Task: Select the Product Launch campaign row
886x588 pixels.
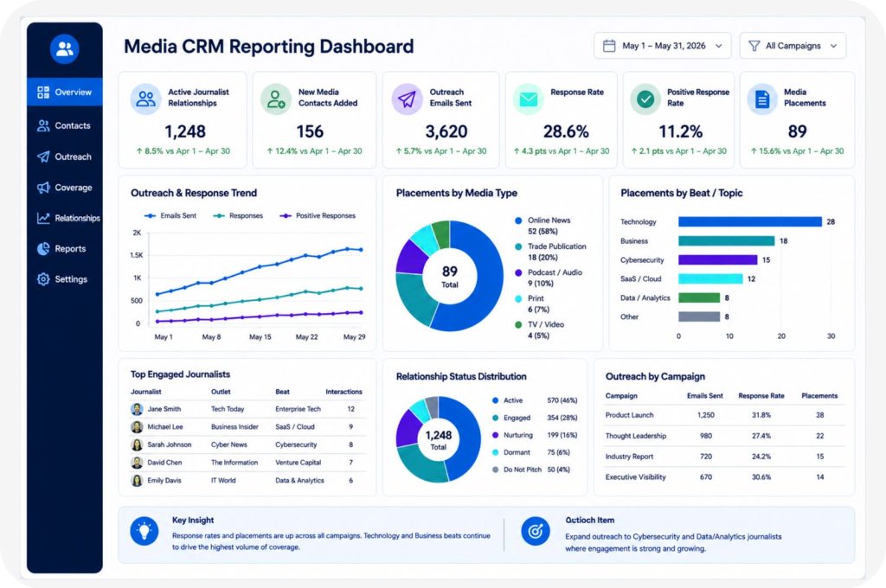Action: point(724,415)
